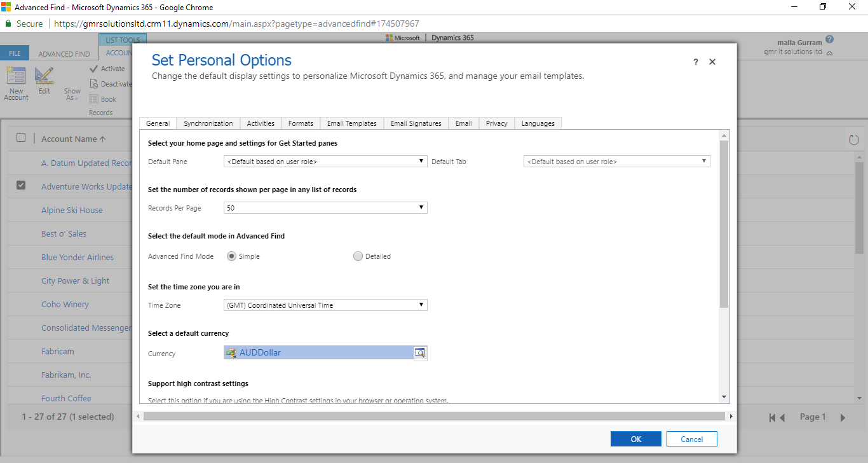The image size is (868, 463).
Task: Open the ADVANCED FIND ribbon tab
Action: click(64, 54)
